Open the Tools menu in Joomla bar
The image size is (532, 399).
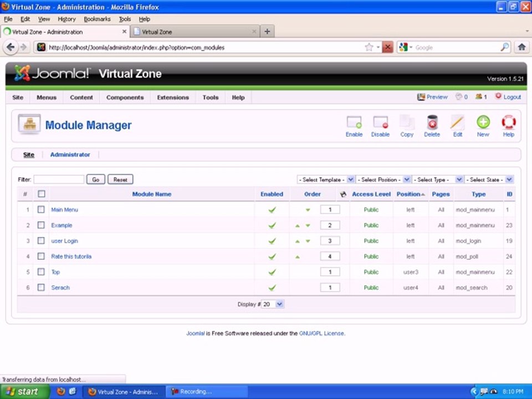(211, 98)
